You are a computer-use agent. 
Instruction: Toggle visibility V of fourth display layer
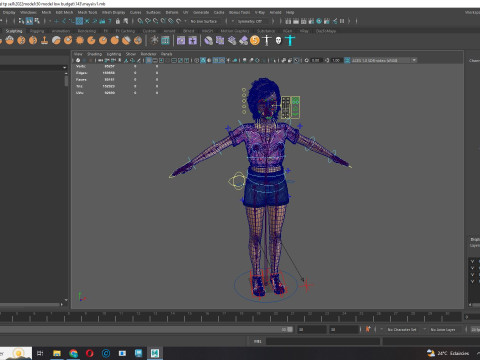[472, 281]
